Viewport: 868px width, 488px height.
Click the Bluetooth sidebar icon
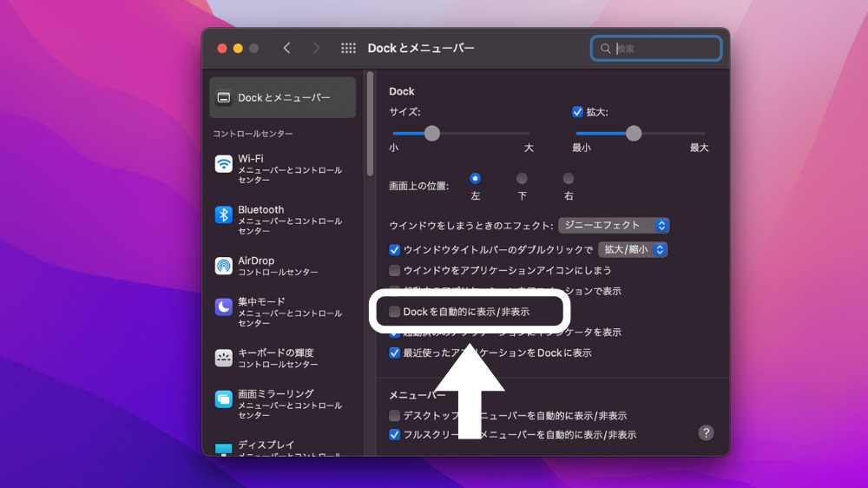click(224, 215)
